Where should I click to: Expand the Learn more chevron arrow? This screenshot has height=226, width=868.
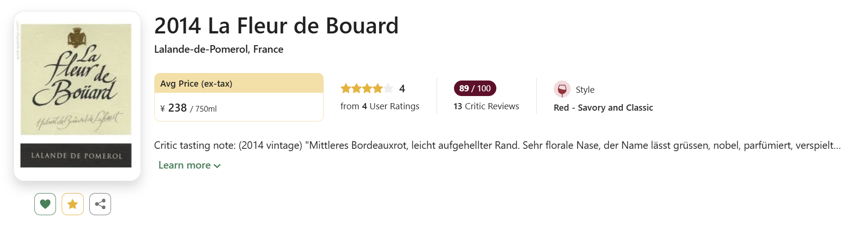coord(217,166)
